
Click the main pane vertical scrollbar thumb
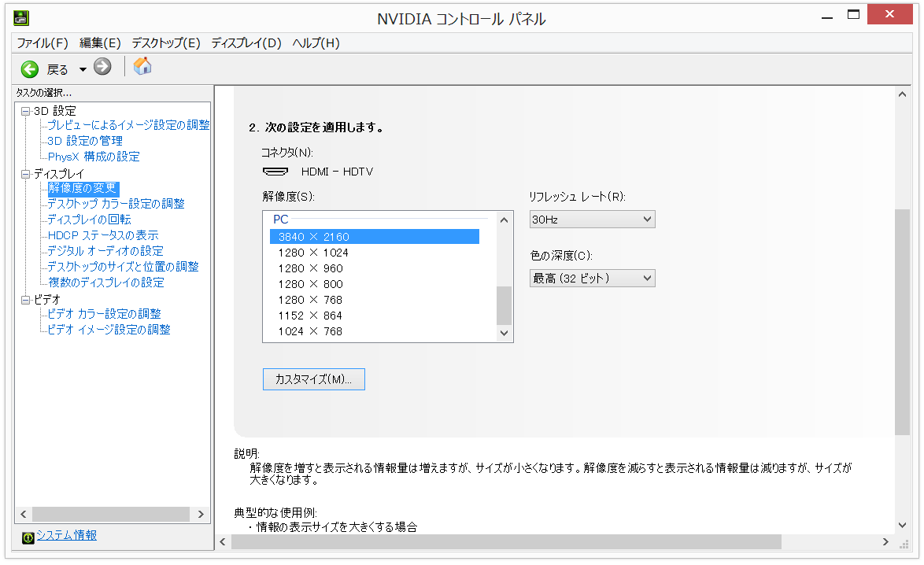click(x=902, y=323)
